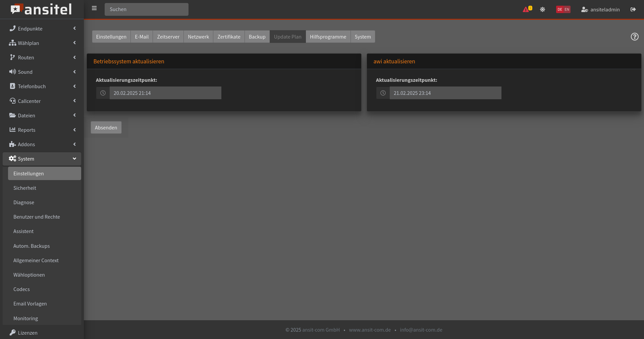Open the www.ansit-com.de footer link

370,330
